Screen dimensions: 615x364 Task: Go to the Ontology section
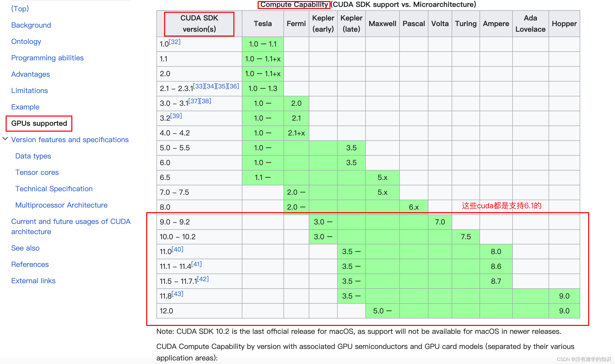pyautogui.click(x=26, y=41)
